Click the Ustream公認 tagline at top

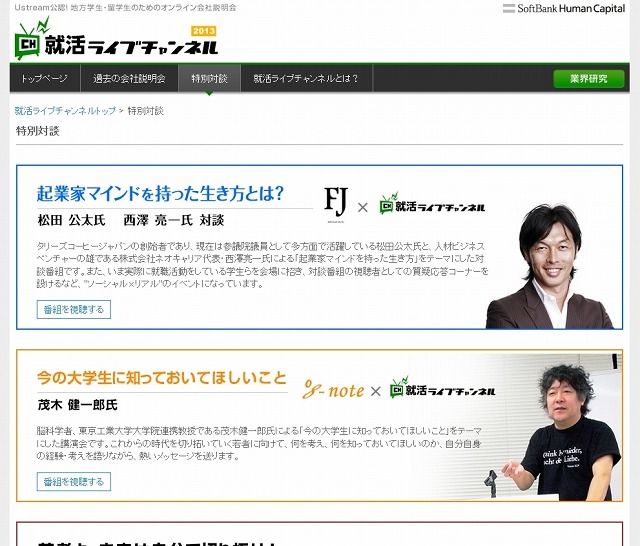(125, 7)
